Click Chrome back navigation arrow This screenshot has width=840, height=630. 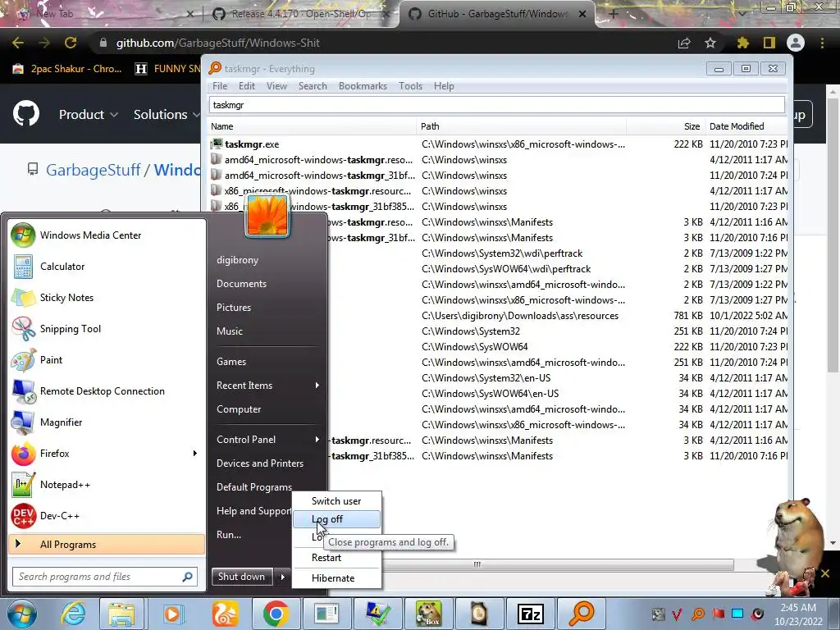pos(18,43)
